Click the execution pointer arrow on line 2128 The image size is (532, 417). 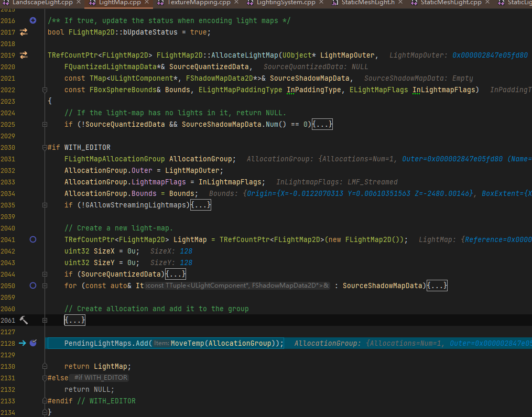(x=23, y=343)
